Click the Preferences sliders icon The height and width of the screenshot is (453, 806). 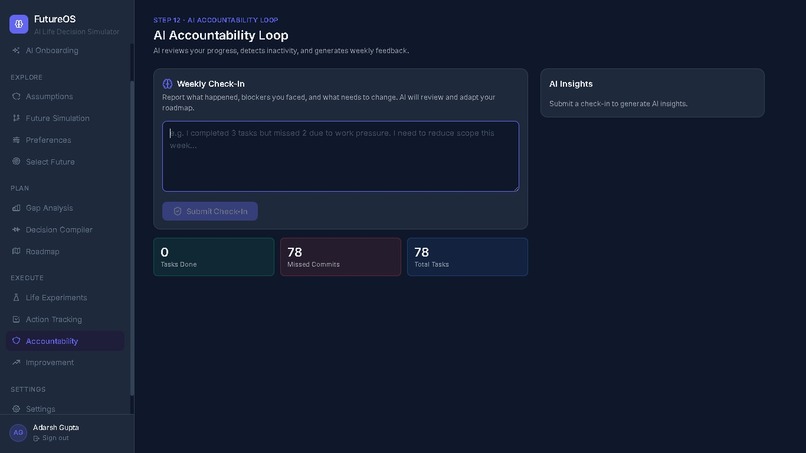tap(16, 140)
